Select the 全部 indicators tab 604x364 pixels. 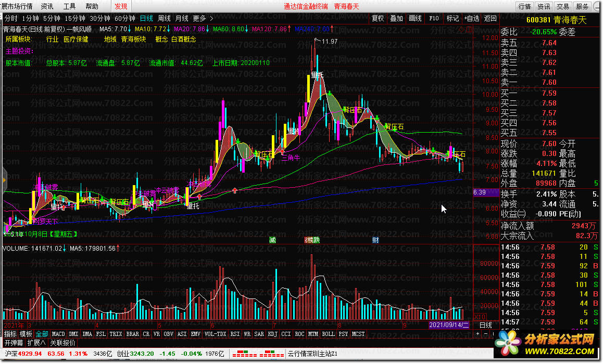42,334
